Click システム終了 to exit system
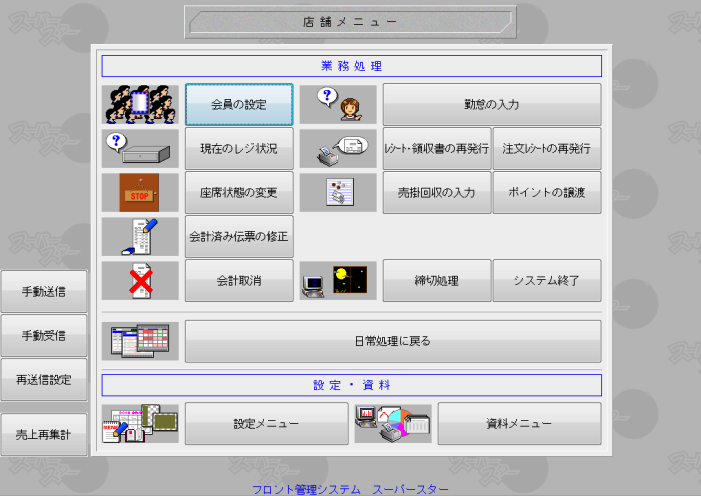The width and height of the screenshot is (701, 496). click(547, 280)
